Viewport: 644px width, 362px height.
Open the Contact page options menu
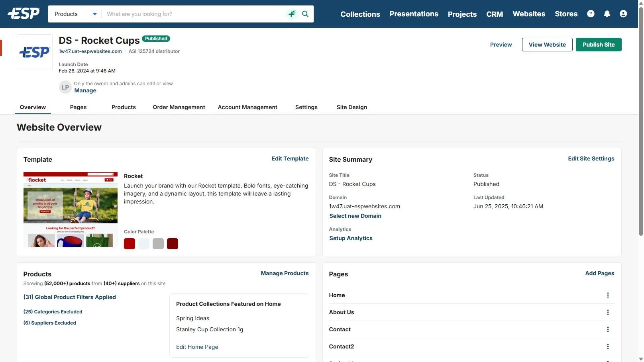608,329
